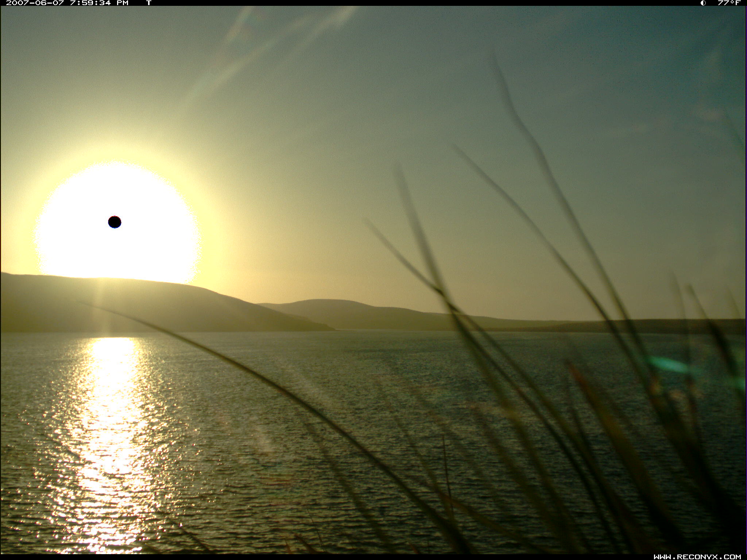
Task: Click the T trigger indicator letter
Action: point(148,3)
